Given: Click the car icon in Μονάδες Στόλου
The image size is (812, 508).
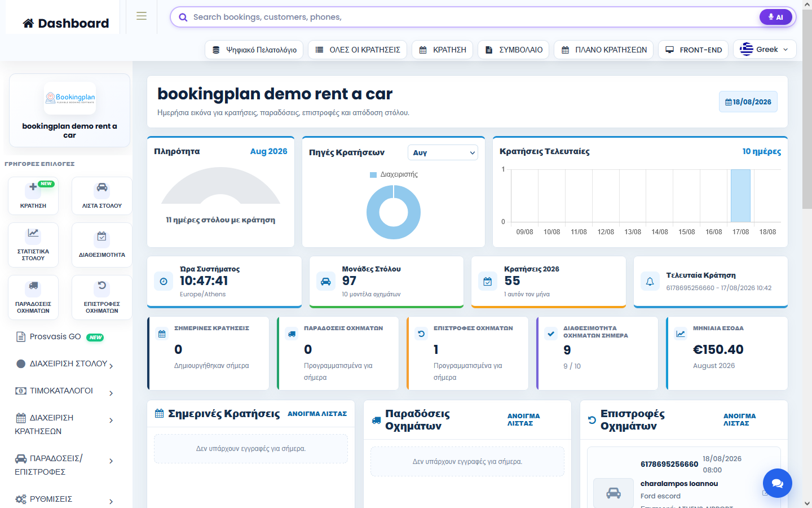Looking at the screenshot, I should [x=326, y=281].
